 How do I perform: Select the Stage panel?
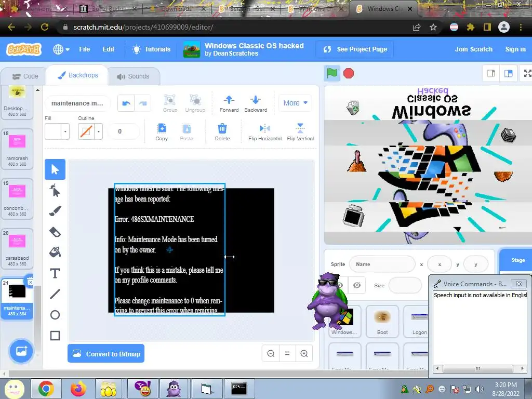click(516, 260)
